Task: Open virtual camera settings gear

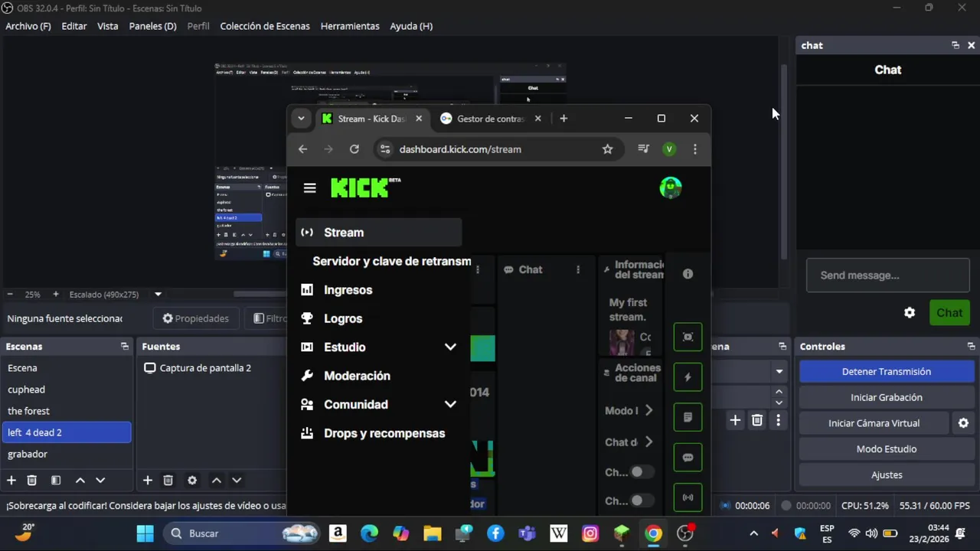Action: [x=963, y=423]
